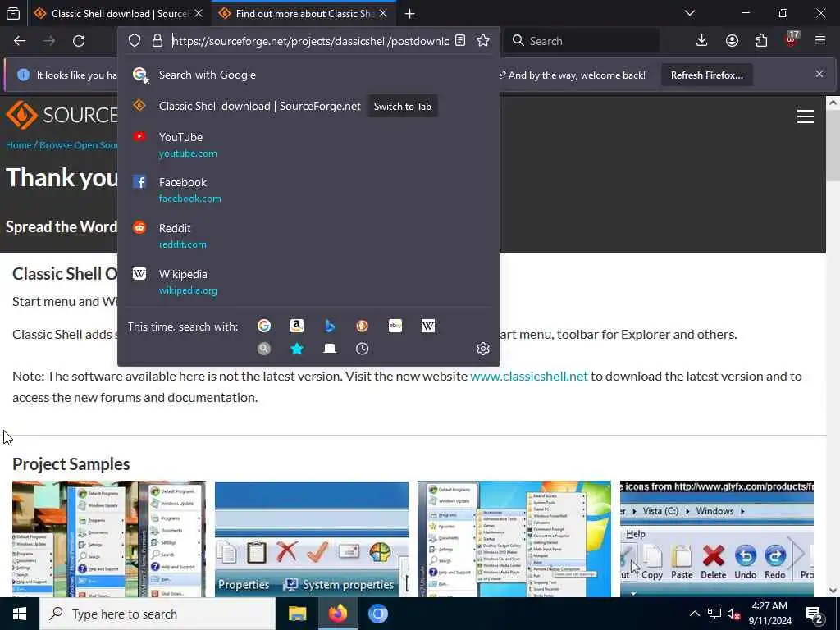Search this time with eBay
840x630 pixels.
[395, 326]
